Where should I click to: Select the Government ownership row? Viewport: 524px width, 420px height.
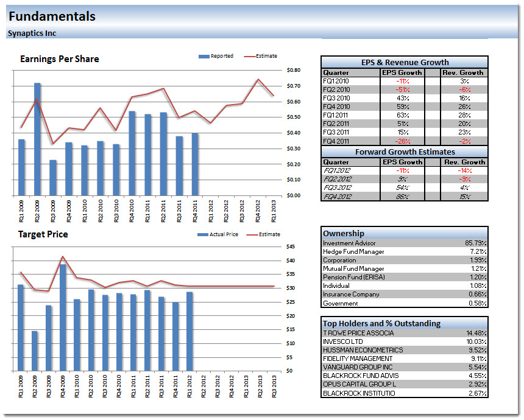(x=405, y=303)
